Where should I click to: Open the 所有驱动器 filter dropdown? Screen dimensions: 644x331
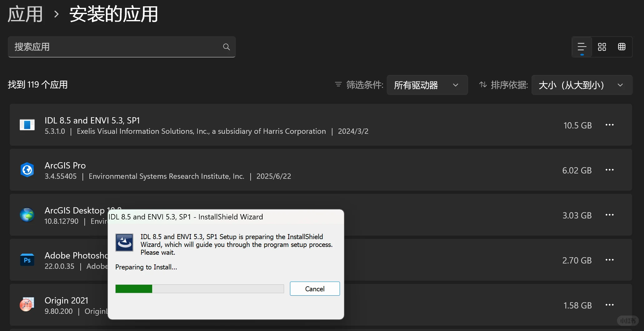pos(427,85)
